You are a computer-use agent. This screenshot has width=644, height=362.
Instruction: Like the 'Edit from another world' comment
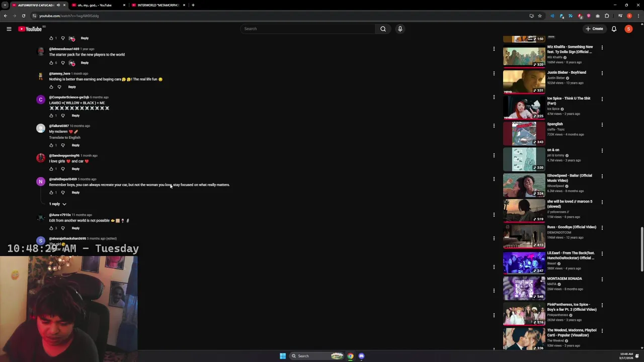(51, 228)
